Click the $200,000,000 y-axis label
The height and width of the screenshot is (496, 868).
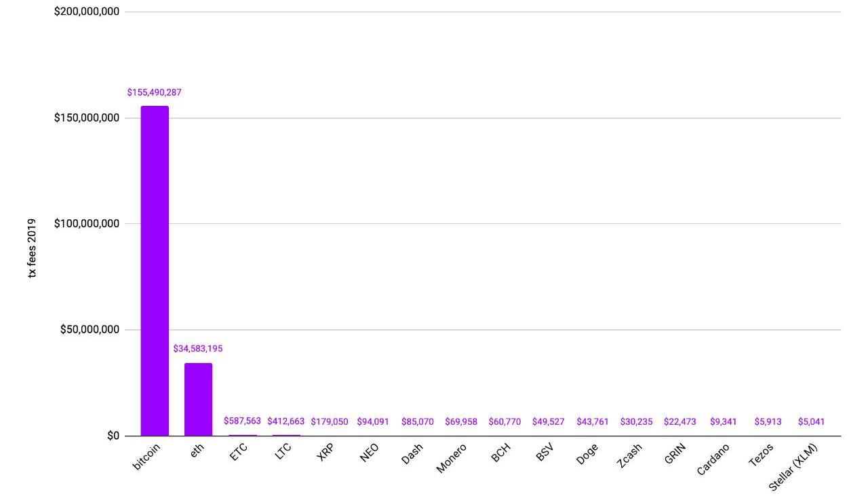click(87, 12)
